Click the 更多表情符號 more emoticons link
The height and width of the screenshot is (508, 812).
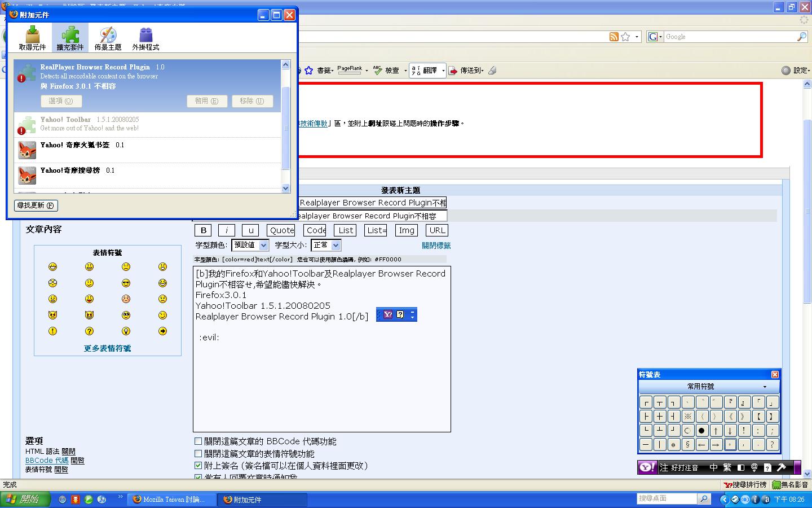(x=107, y=348)
